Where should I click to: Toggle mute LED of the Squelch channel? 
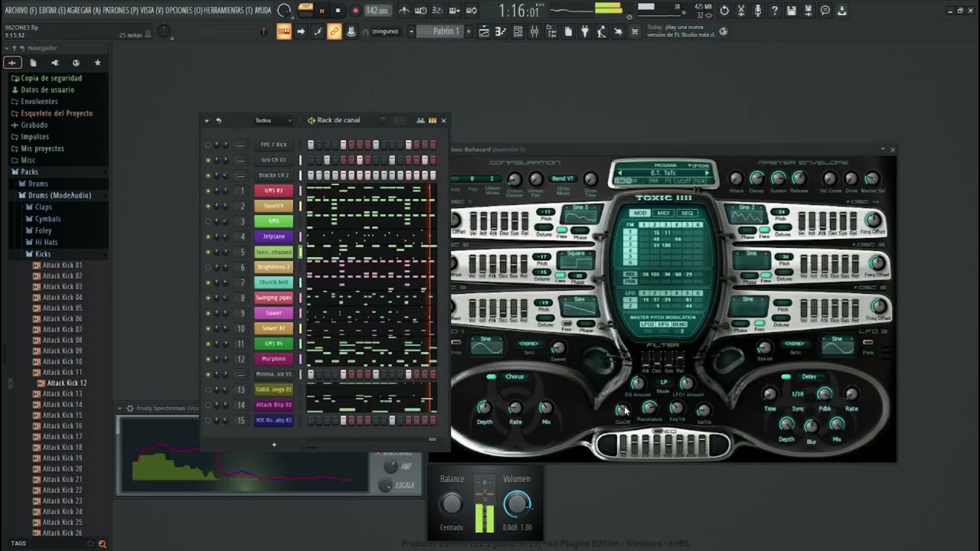(x=208, y=206)
